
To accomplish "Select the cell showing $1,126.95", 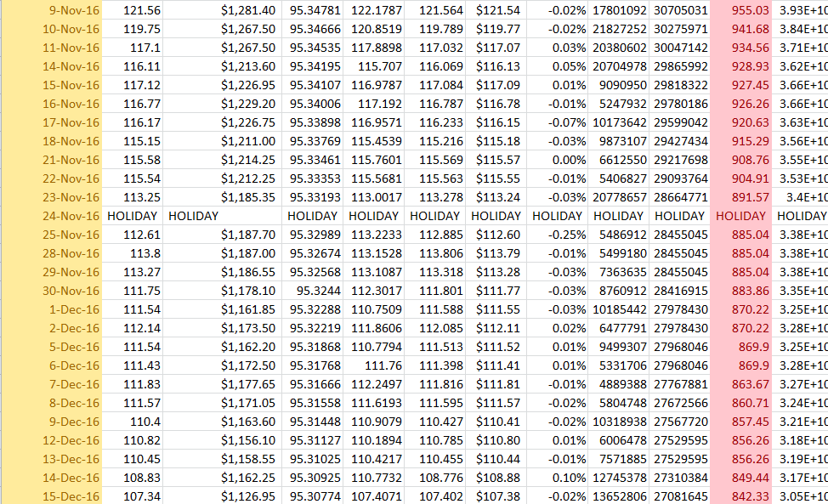I will click(247, 496).
